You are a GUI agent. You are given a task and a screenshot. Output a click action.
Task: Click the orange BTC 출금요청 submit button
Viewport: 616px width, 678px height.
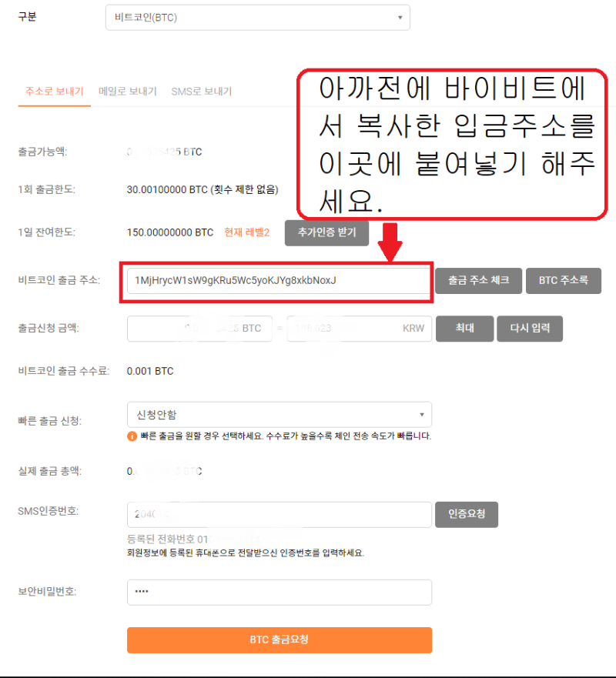coord(279,640)
